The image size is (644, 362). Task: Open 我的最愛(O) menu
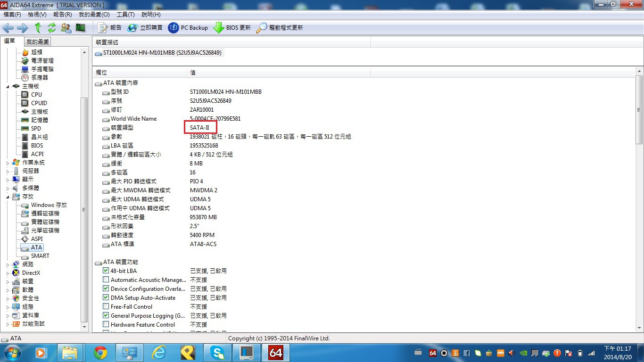click(94, 15)
